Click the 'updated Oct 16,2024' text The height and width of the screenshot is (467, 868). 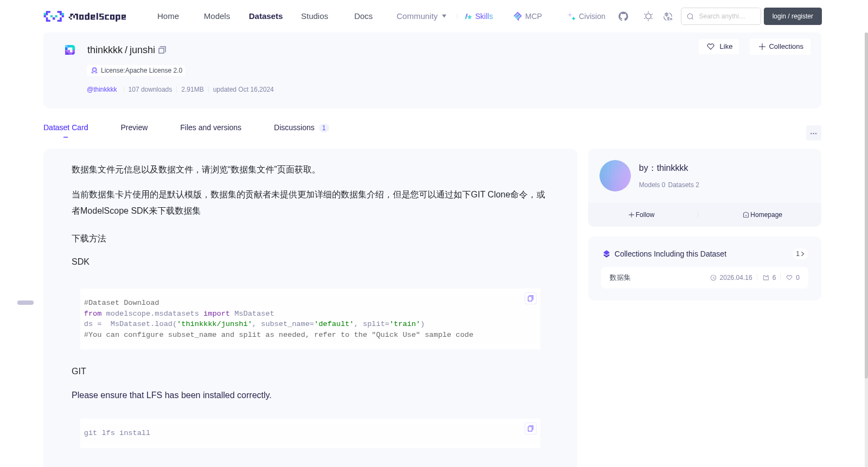243,89
